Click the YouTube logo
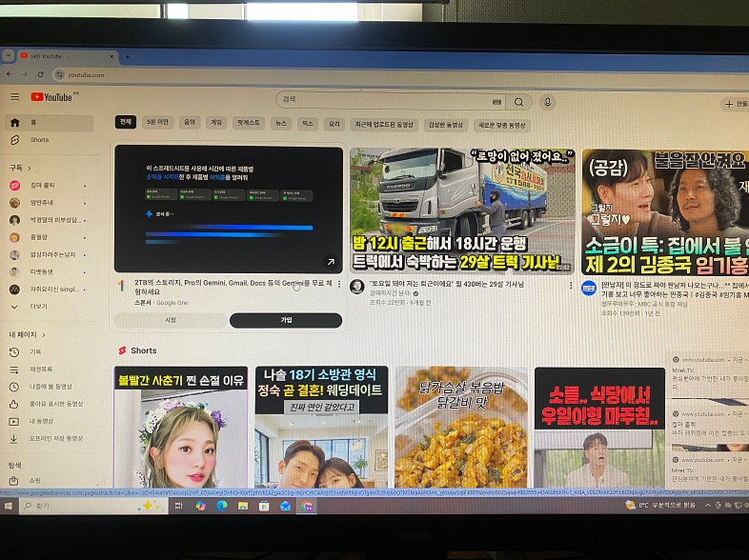 click(51, 97)
